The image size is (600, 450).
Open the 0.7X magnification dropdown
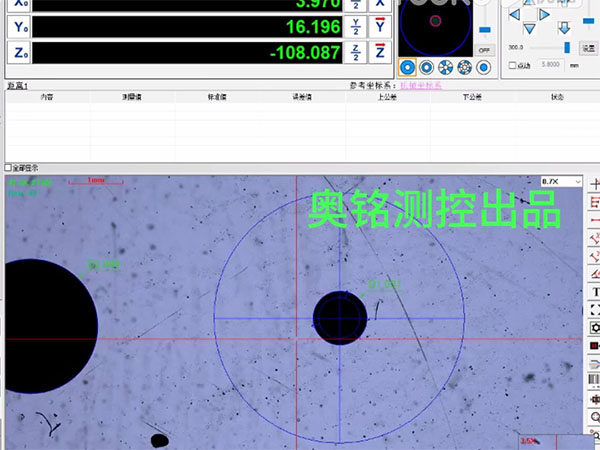pyautogui.click(x=560, y=181)
